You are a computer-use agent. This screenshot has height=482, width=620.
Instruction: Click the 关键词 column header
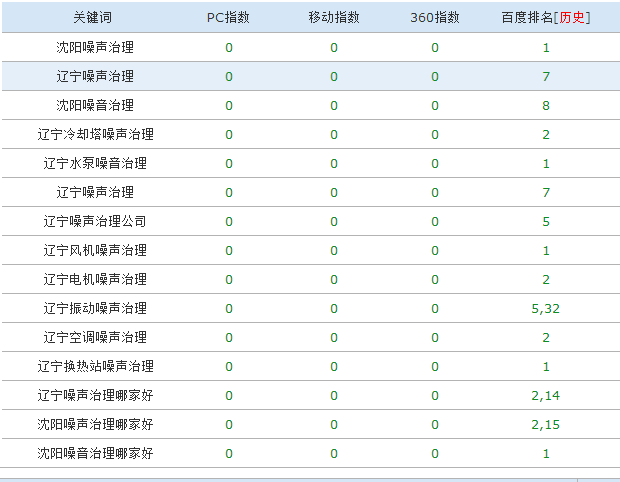(95, 18)
